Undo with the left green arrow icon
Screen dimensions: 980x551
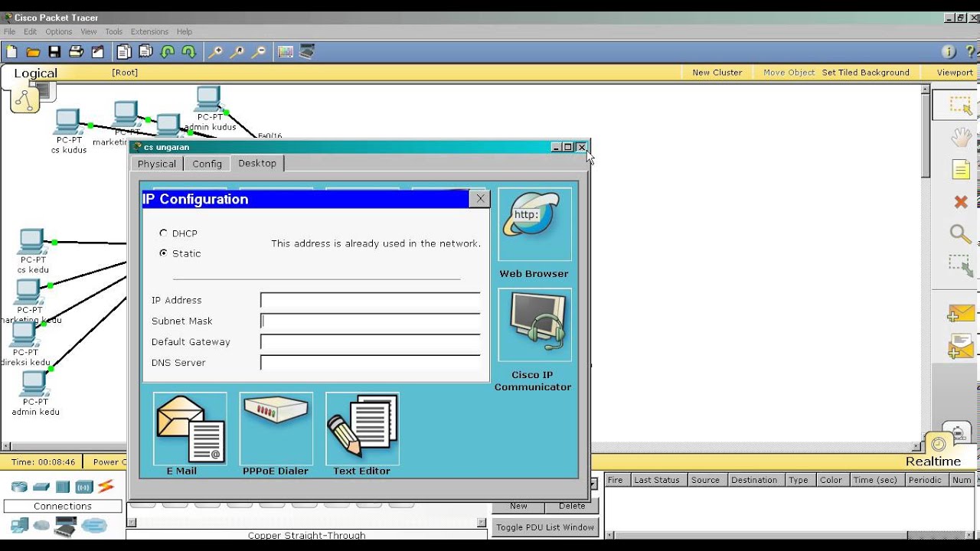(x=168, y=52)
